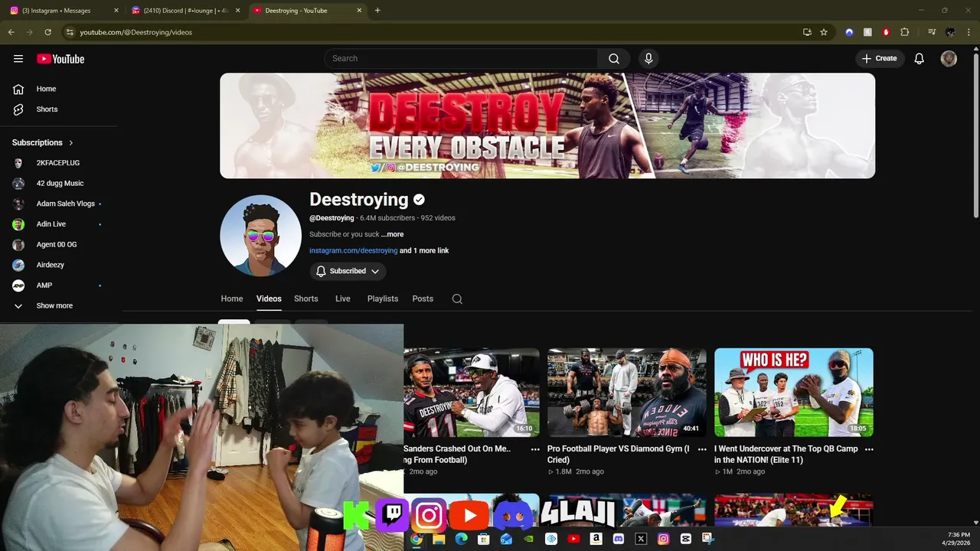Search within the channel using the magnifier icon

tap(457, 299)
